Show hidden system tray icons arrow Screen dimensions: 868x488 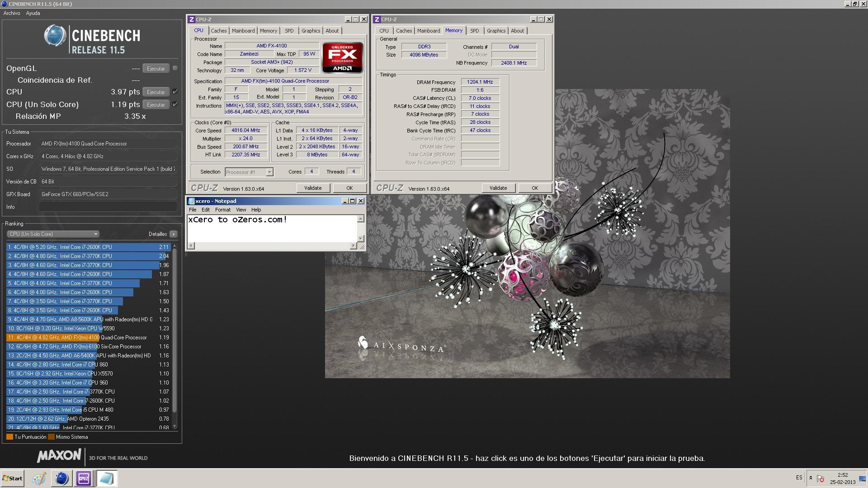coord(811,478)
